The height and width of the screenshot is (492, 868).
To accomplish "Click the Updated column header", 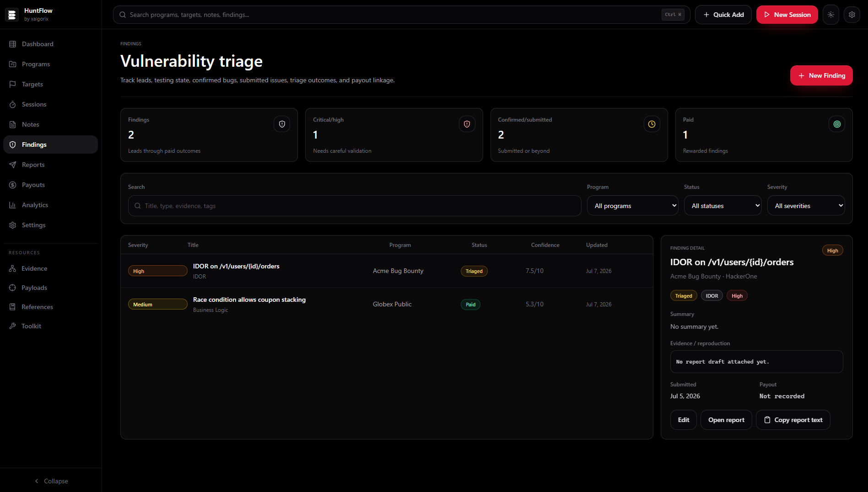I will point(597,245).
